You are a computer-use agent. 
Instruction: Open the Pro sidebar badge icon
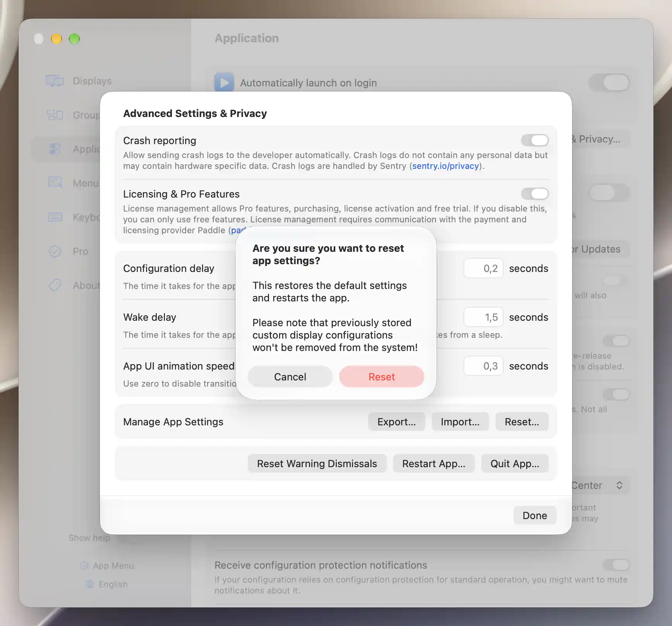[x=55, y=251]
